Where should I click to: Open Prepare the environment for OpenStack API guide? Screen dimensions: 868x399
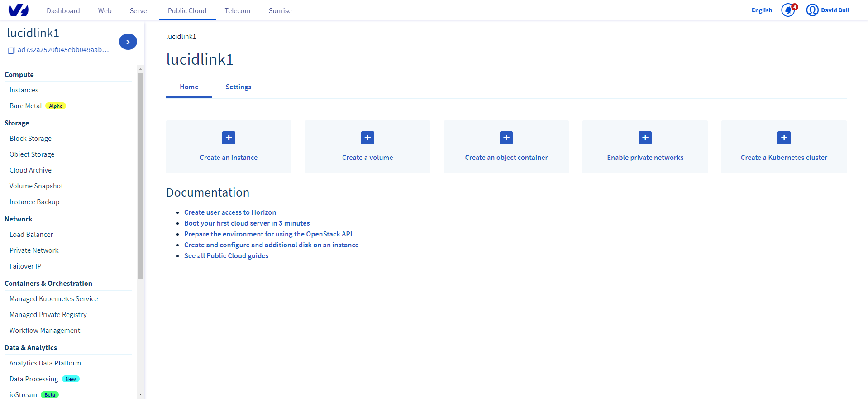click(268, 234)
